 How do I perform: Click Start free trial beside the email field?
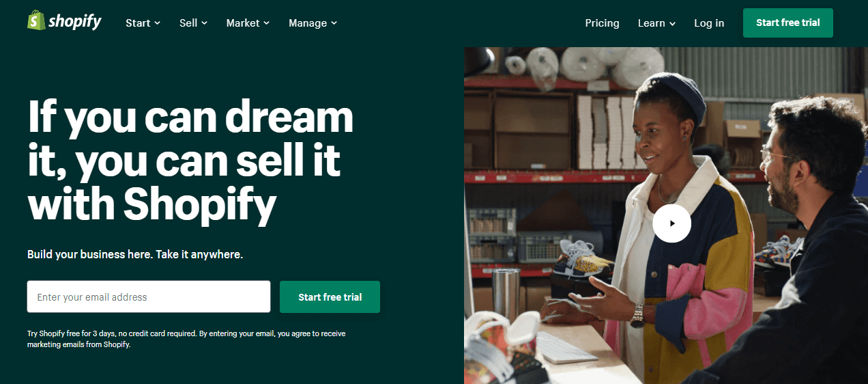click(330, 297)
